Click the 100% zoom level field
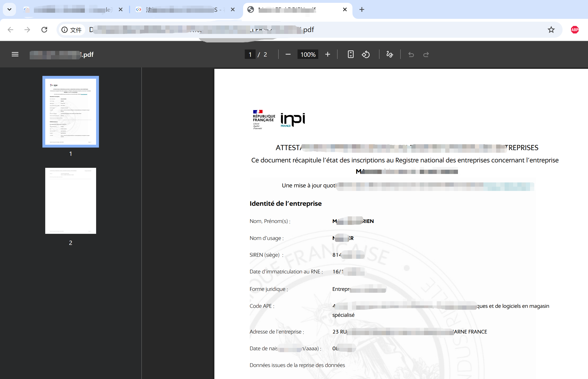This screenshot has height=379, width=588. coord(308,54)
